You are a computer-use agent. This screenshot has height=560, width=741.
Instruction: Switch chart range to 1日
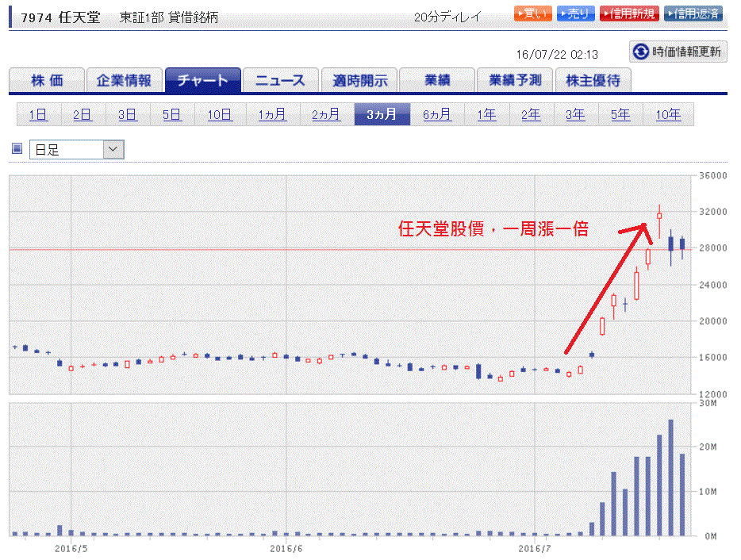point(39,114)
